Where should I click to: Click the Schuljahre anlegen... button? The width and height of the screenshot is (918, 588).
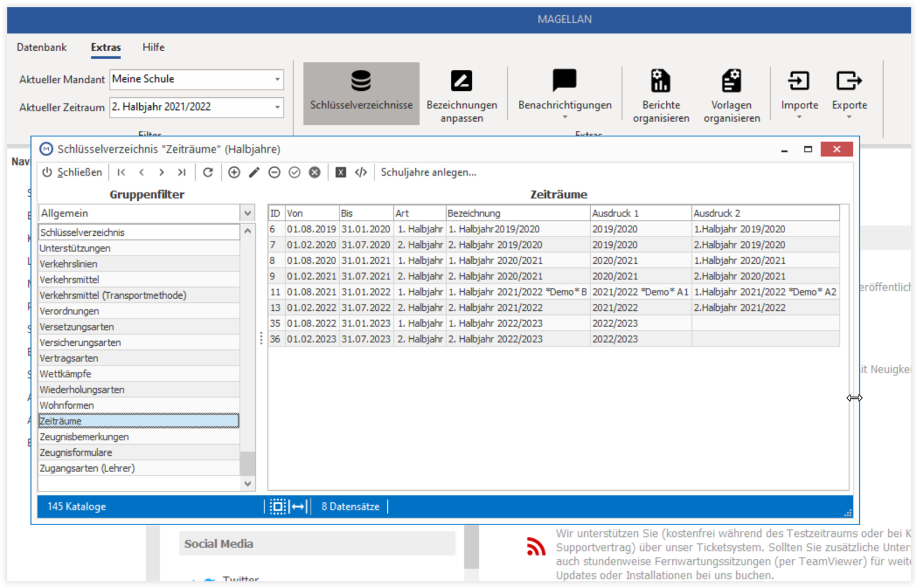coord(429,172)
